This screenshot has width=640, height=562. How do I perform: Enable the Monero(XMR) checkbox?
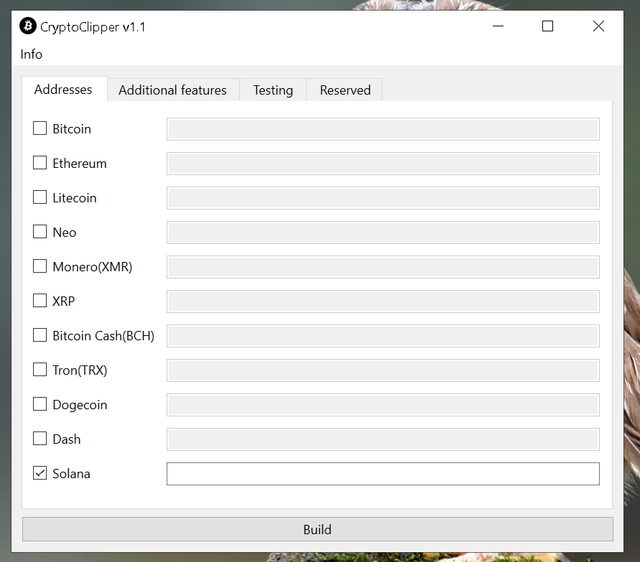(40, 266)
